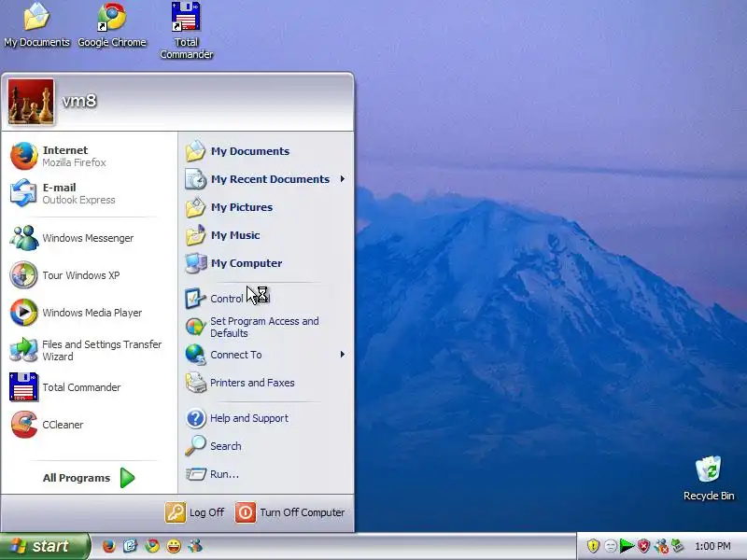Click the 1:00 PM taskbar clock

click(712, 546)
